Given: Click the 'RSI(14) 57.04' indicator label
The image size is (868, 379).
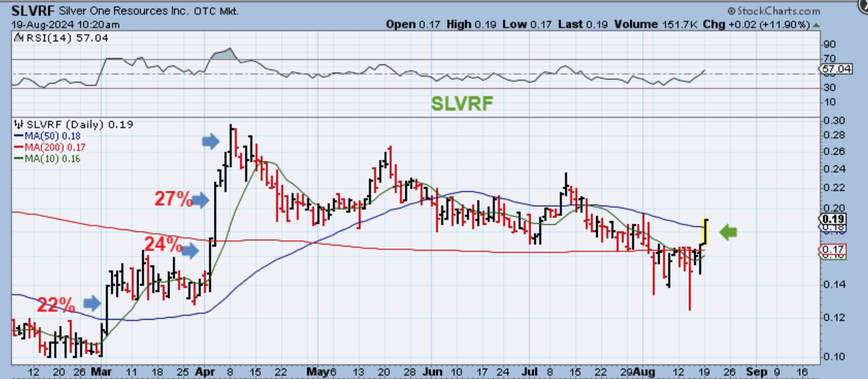Looking at the screenshot, I should [67, 38].
